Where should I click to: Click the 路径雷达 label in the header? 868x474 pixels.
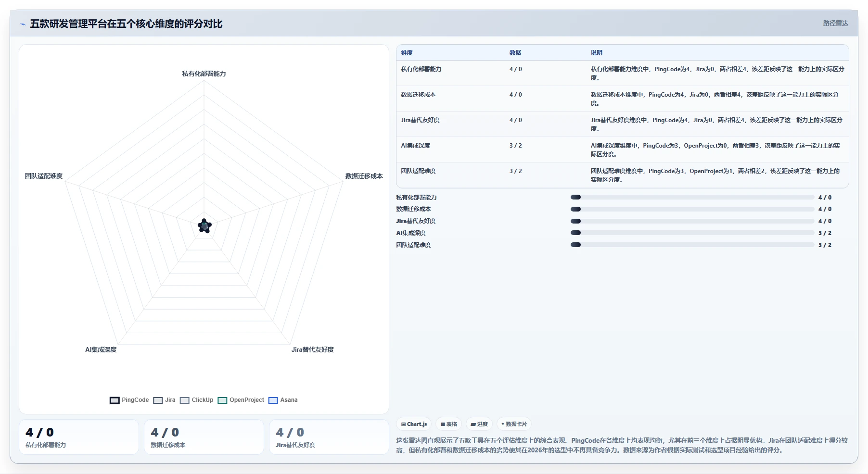835,23
